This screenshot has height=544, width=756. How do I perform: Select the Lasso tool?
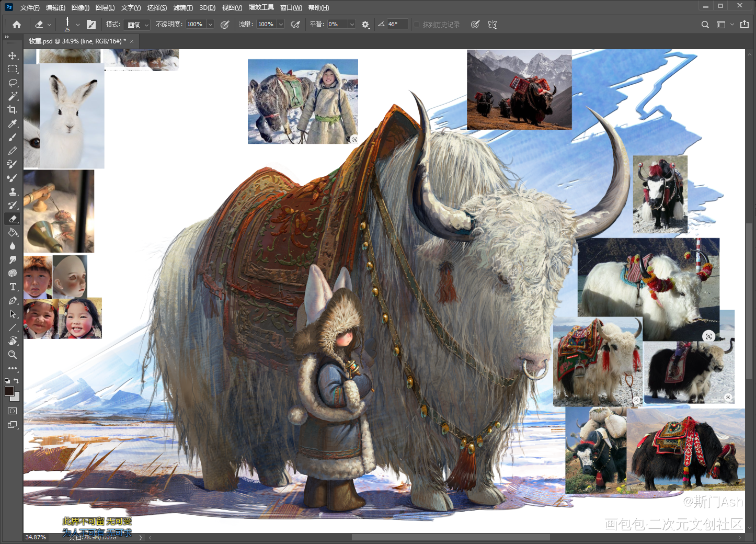(13, 83)
